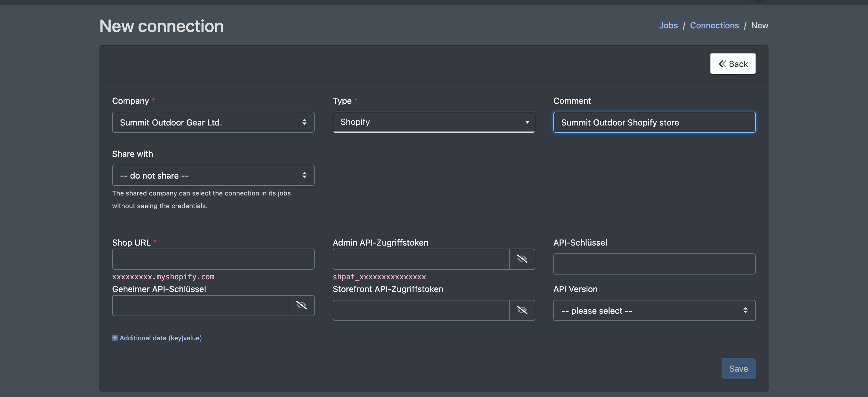The height and width of the screenshot is (397, 868).
Task: Toggle visibility of Admin API-Zugriffstoken field
Action: pyautogui.click(x=522, y=259)
